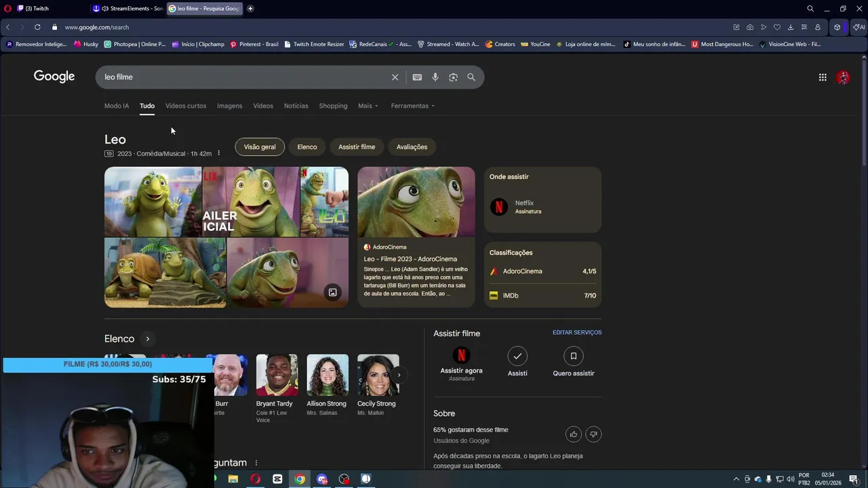Switch to the Vídeos tab
Image resolution: width=868 pixels, height=488 pixels.
(x=263, y=106)
